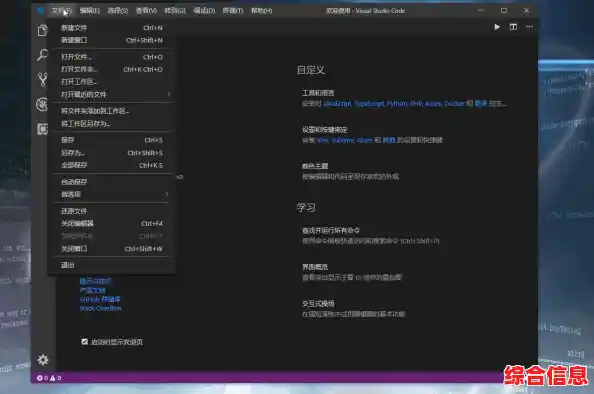Choose 新建文件 (New File) menu item

111,28
